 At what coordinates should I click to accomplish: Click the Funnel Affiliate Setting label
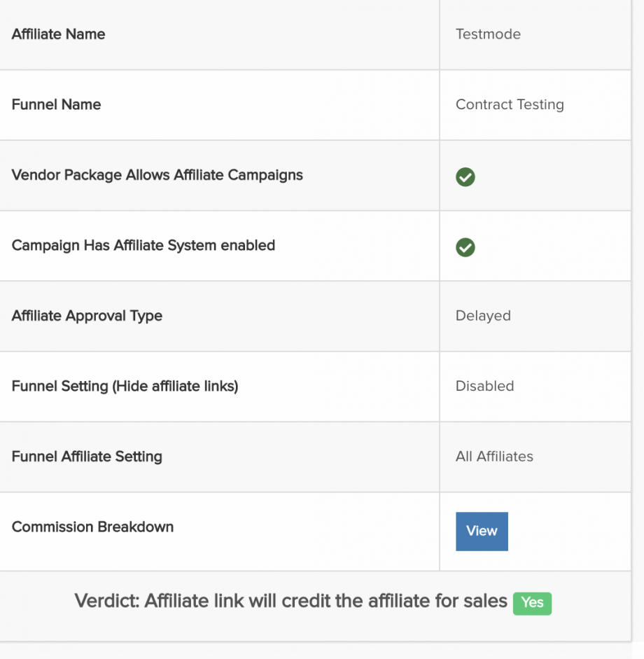click(x=87, y=456)
